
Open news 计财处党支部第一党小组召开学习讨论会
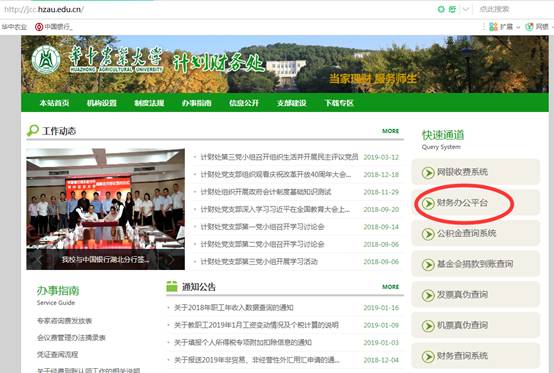point(262,227)
